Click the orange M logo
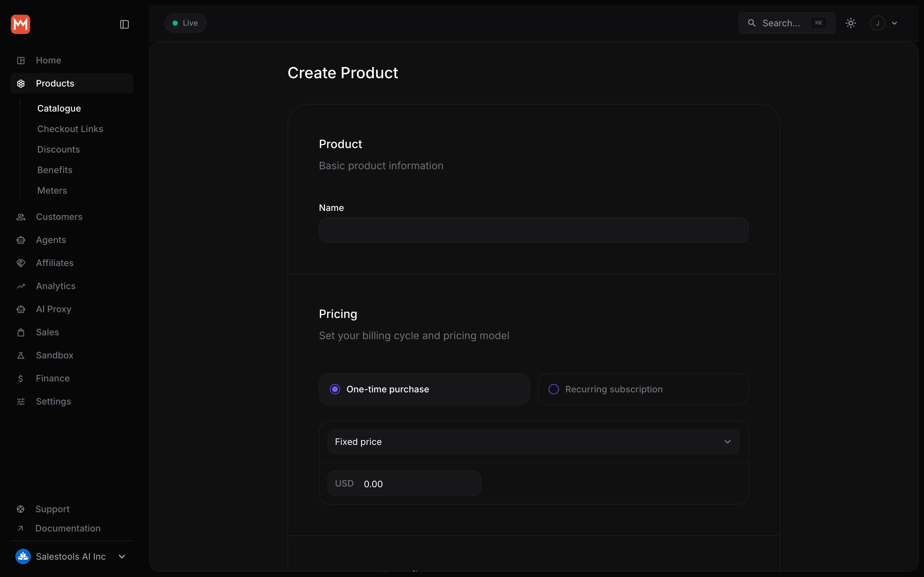 (21, 24)
